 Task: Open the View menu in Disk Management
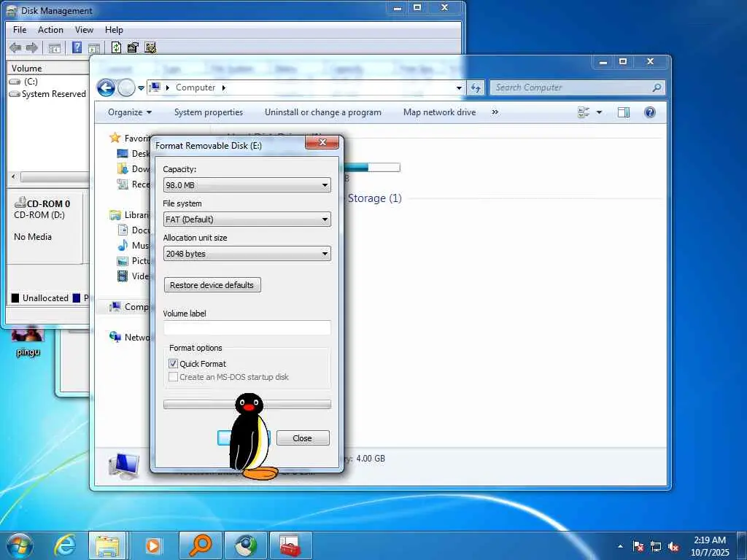click(x=84, y=30)
